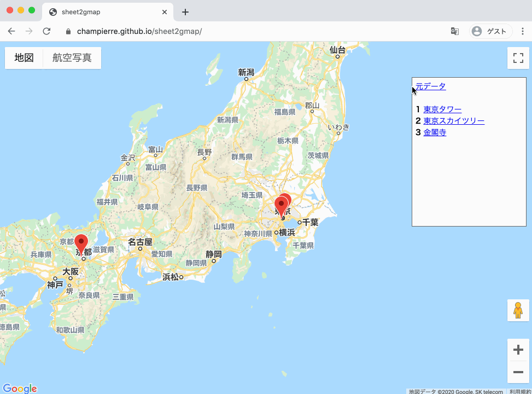Click the 大阪 city label
The image size is (532, 394).
point(71,272)
